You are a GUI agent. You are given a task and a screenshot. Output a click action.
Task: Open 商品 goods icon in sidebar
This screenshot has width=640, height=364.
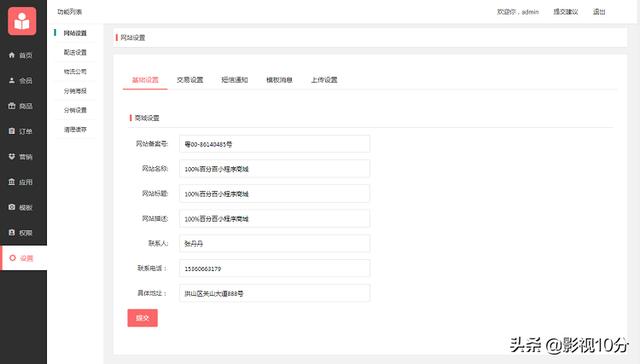point(12,106)
